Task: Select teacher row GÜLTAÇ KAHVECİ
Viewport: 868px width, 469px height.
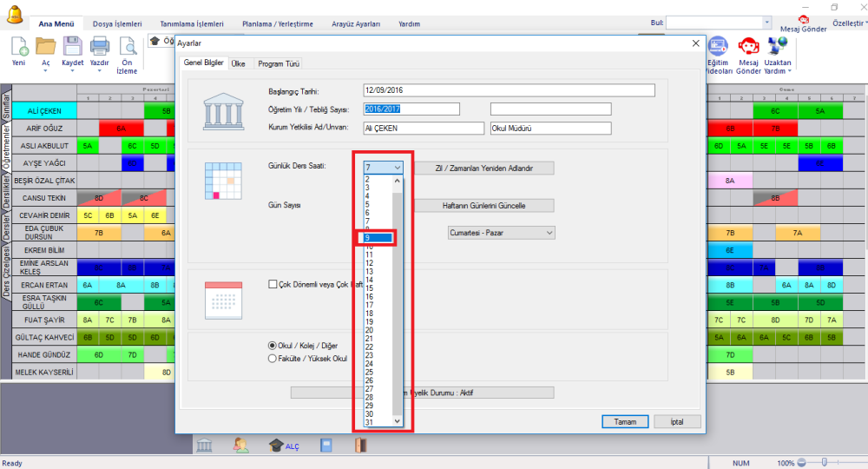Action: click(44, 337)
